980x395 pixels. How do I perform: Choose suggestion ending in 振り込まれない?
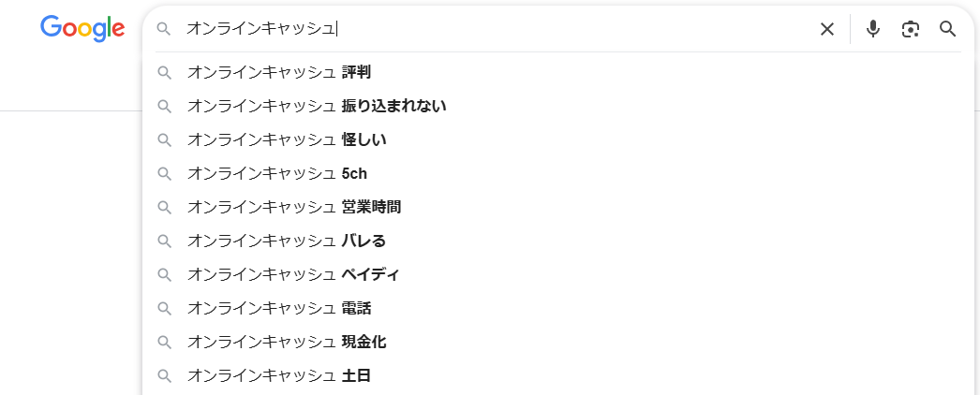[x=317, y=106]
